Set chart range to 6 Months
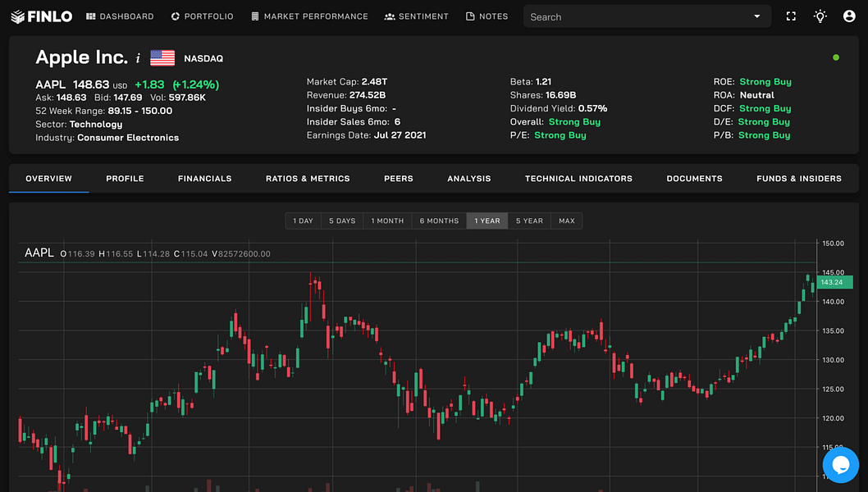Screen dimensions: 868x492 pyautogui.click(x=439, y=221)
